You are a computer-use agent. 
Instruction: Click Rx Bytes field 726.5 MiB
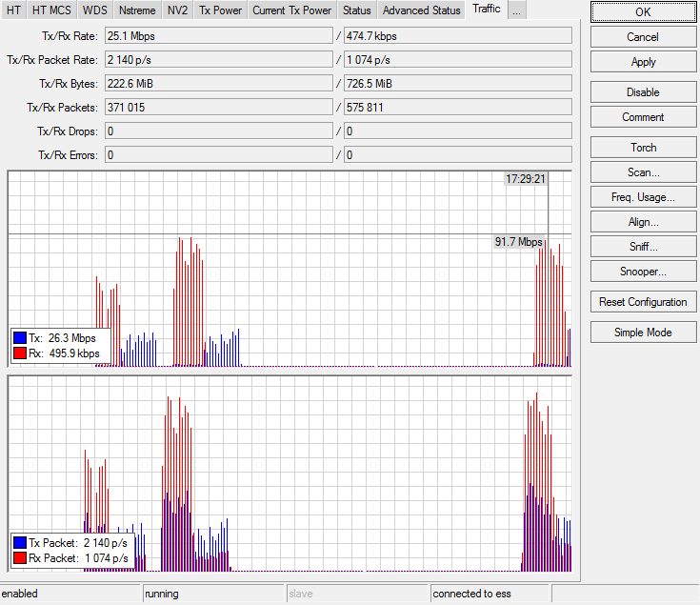(x=458, y=84)
